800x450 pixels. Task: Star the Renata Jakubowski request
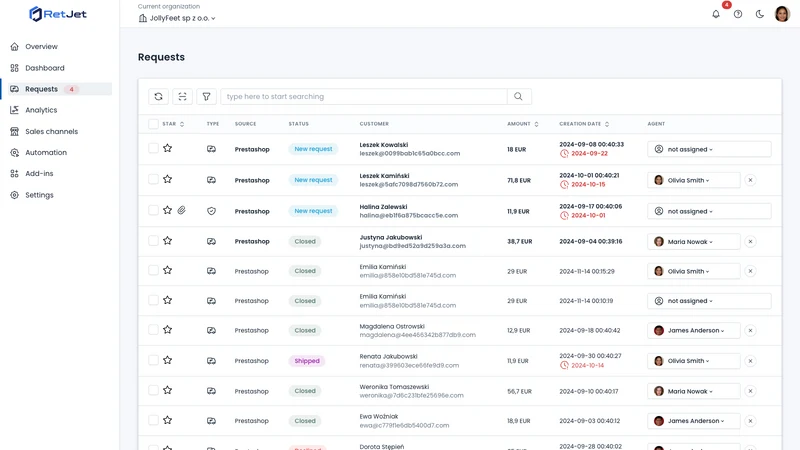tap(167, 360)
